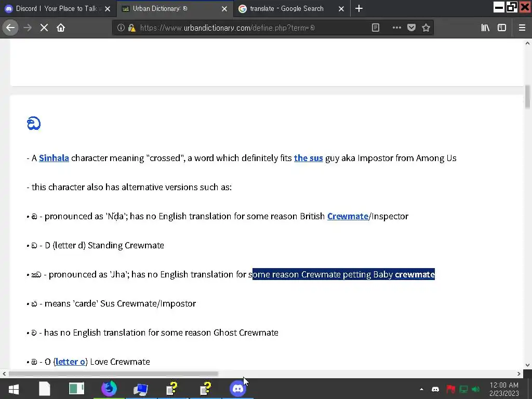Click the scroll down arrow

[x=528, y=365]
